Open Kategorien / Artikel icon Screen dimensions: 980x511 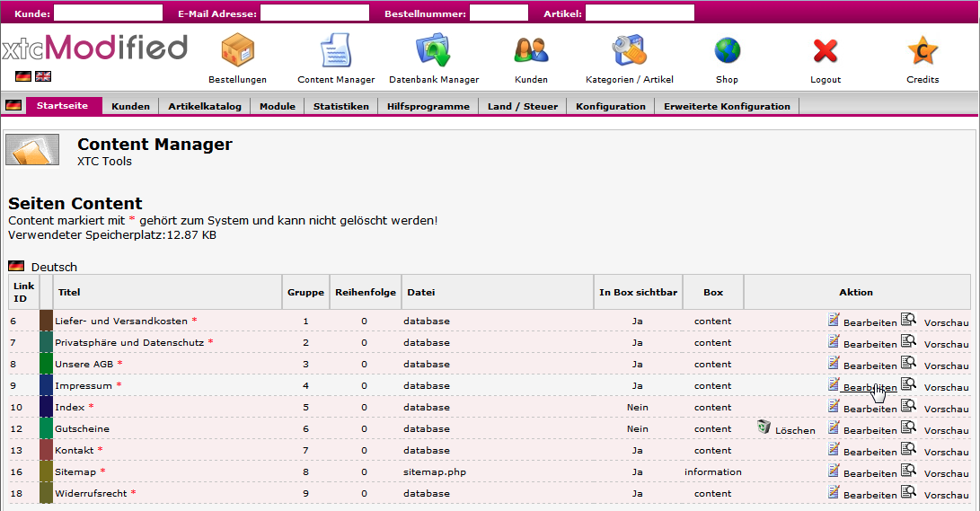pyautogui.click(x=630, y=50)
